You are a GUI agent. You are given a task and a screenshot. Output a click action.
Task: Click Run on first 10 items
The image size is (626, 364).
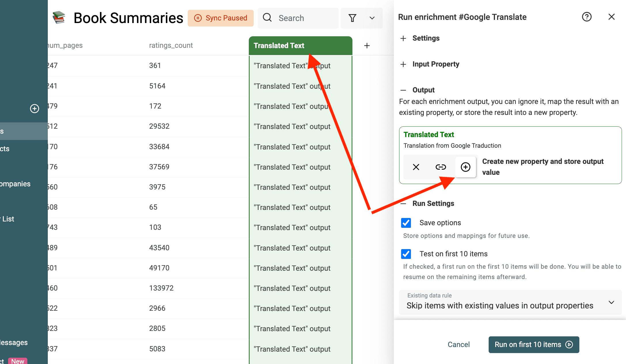tap(534, 345)
